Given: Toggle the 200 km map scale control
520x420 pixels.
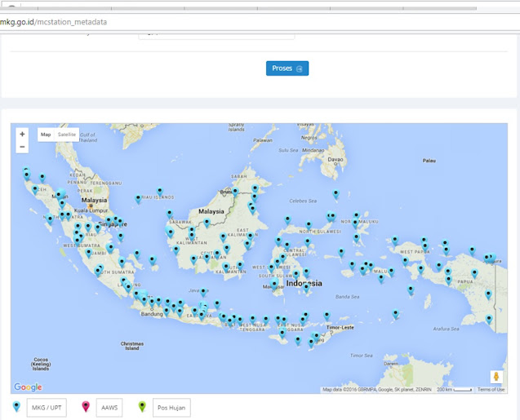Looking at the screenshot, I should point(454,390).
